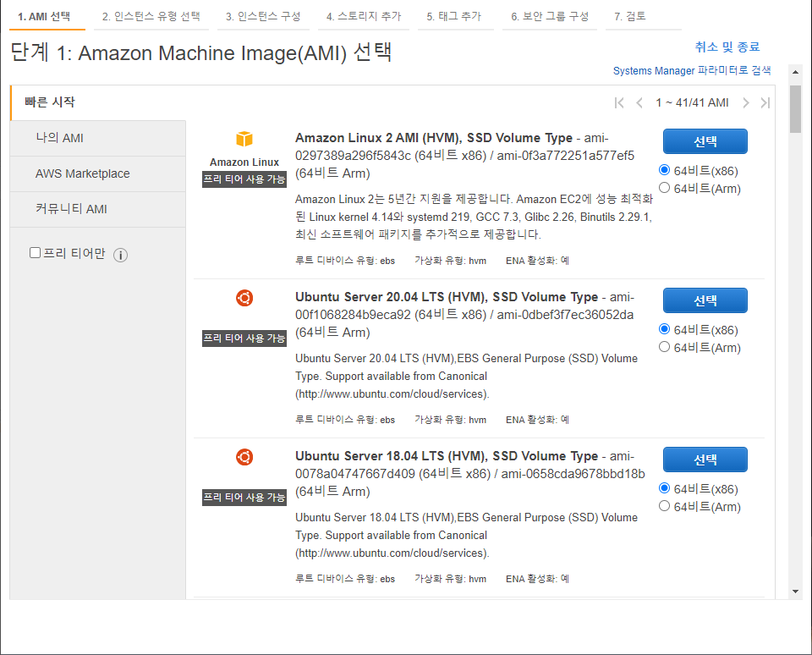The image size is (812, 655).
Task: Enable the 프리 티어만 checkbox
Action: click(36, 253)
